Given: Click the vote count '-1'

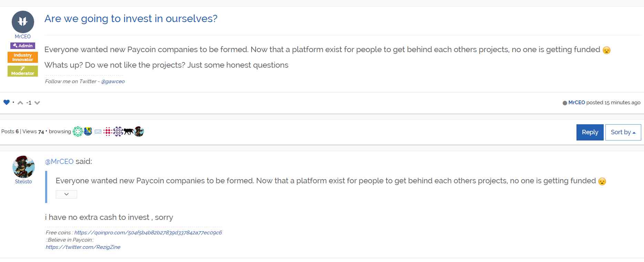Looking at the screenshot, I should click(x=29, y=103).
